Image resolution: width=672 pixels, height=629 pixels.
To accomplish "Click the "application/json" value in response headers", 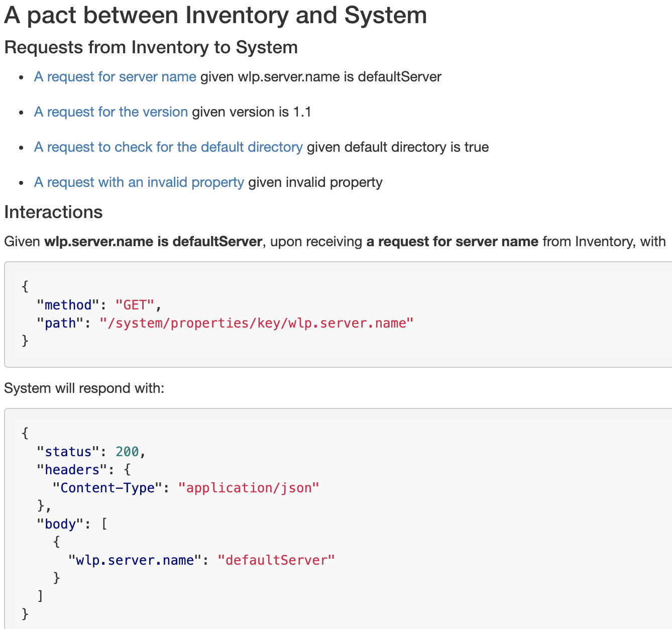I will pyautogui.click(x=249, y=488).
